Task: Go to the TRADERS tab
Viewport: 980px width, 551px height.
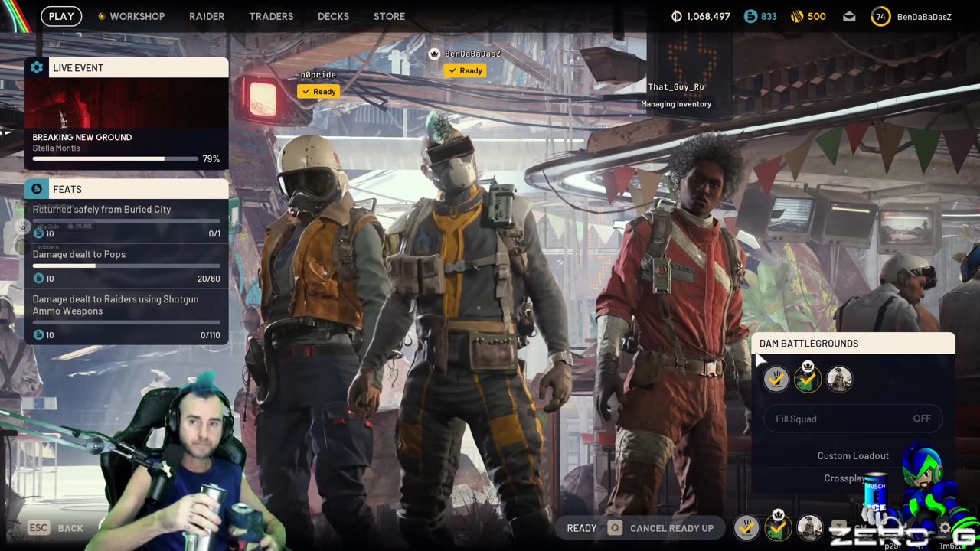Action: (271, 16)
